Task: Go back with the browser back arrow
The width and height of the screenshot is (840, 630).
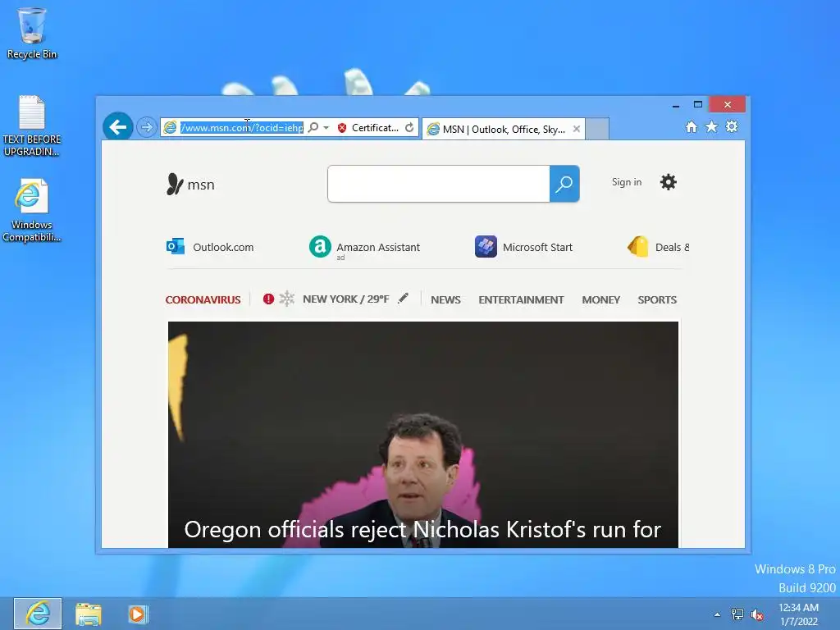Action: pos(118,127)
